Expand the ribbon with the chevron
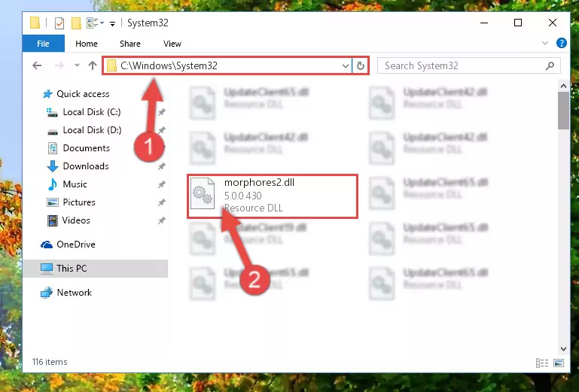 coord(545,43)
